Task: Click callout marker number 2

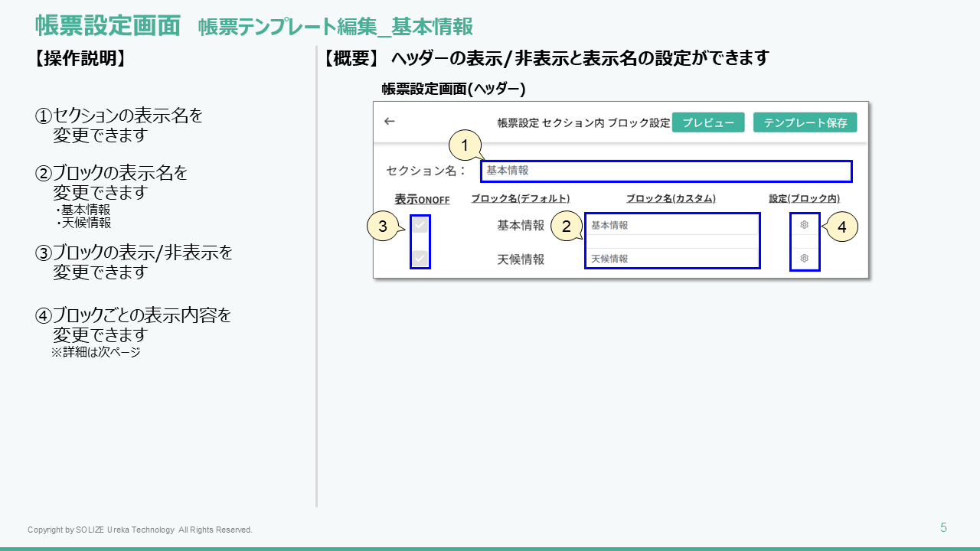Action: 566,226
